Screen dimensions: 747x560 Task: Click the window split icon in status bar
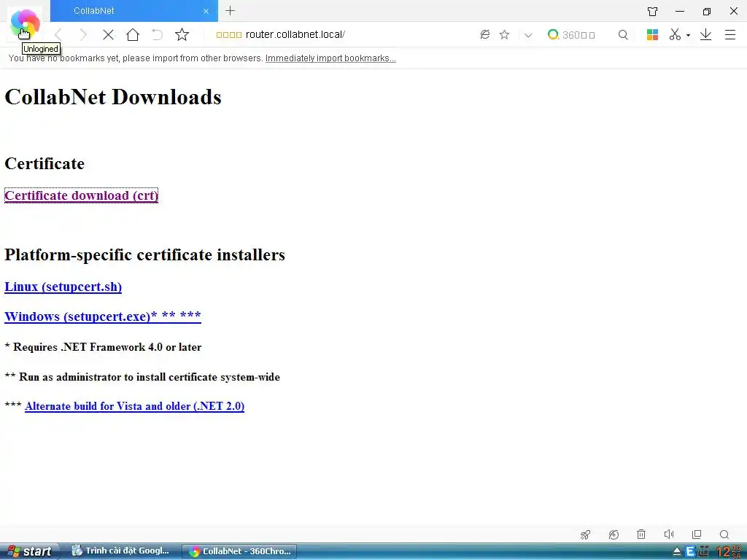[697, 534]
